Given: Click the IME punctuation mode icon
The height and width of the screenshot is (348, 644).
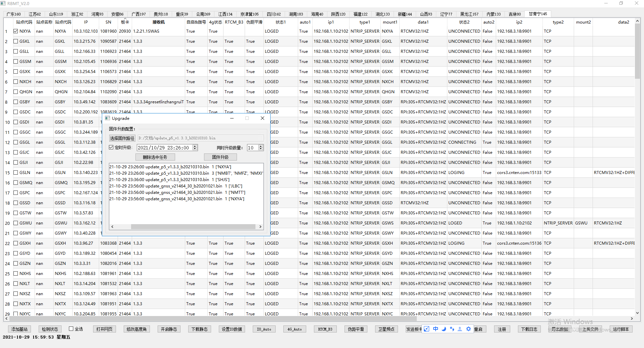Looking at the screenshot, I should coord(452,329).
